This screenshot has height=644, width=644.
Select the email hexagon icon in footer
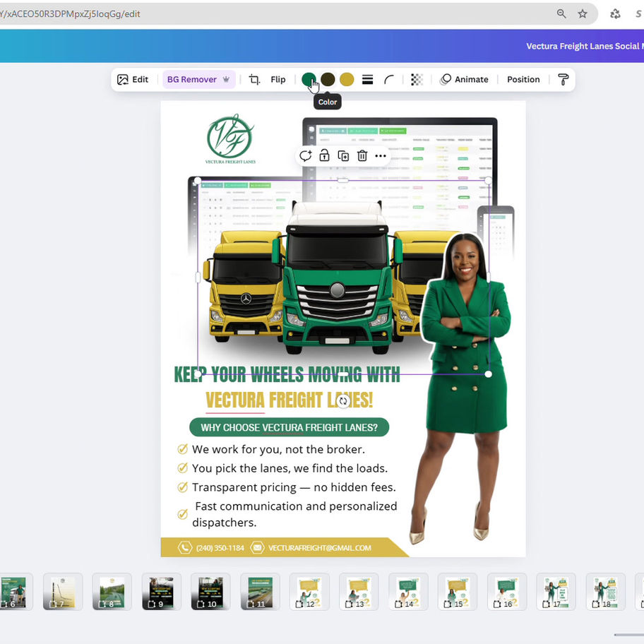coord(257,547)
